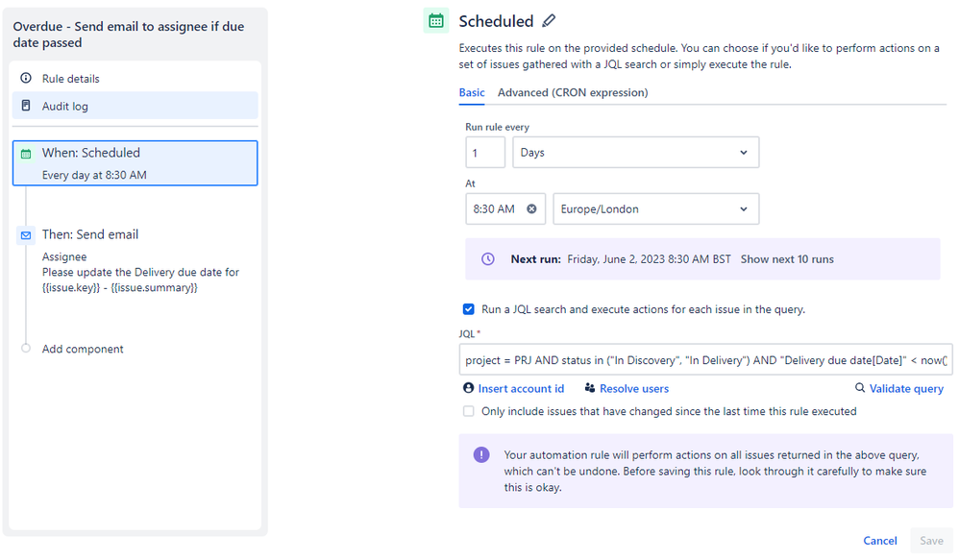Viewport: 959px width, 560px height.
Task: Uncheck Run a JQL search checkbox
Action: pos(469,309)
